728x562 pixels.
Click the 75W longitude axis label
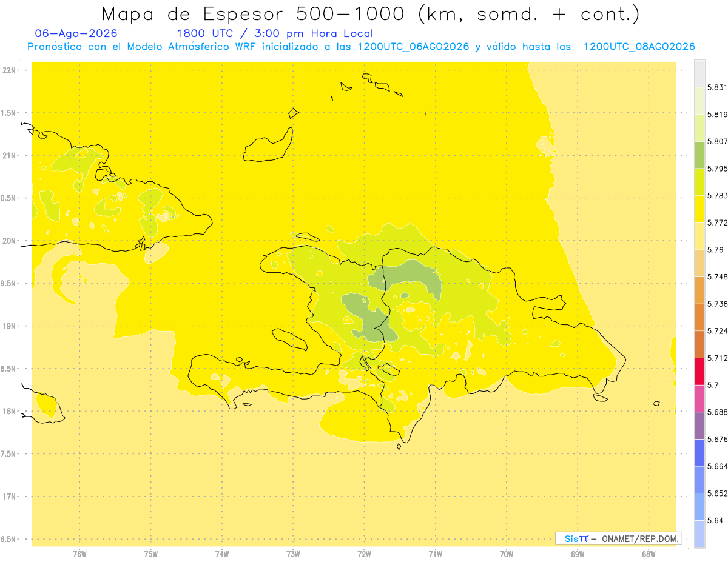pyautogui.click(x=150, y=554)
